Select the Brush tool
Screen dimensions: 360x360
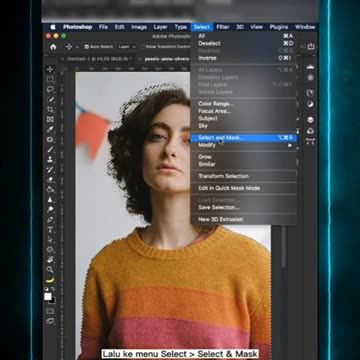click(50, 149)
